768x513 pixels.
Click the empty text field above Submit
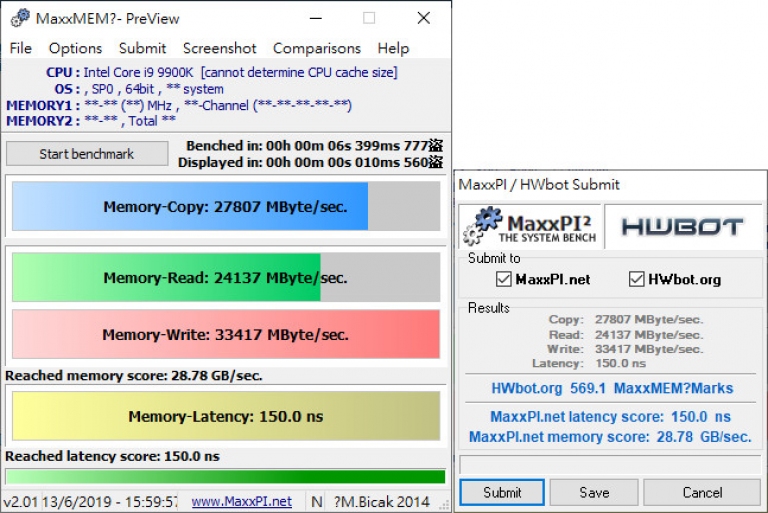click(x=610, y=464)
